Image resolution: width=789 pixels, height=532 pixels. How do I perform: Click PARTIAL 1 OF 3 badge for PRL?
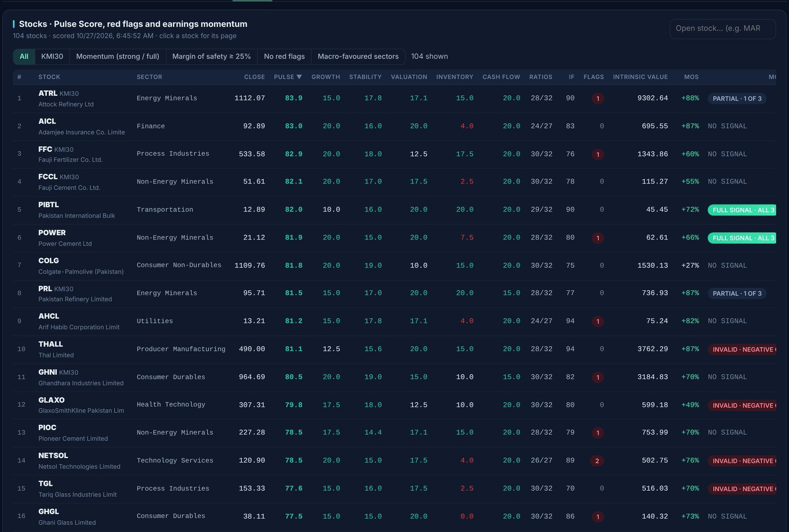point(737,293)
